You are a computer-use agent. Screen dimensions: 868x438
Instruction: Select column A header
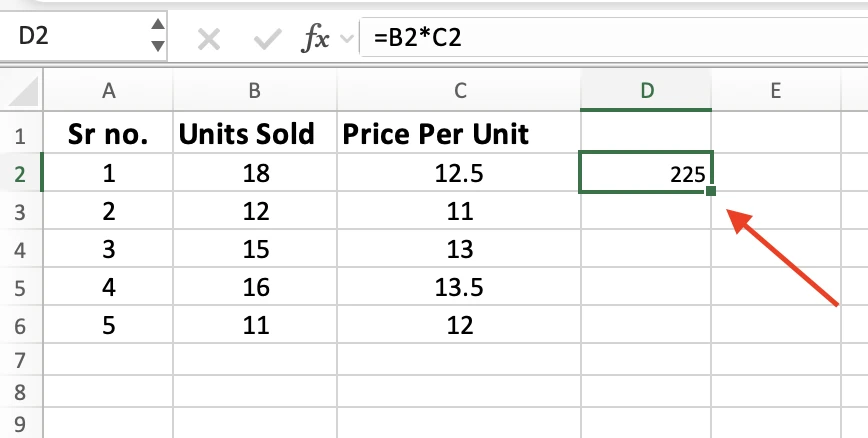click(108, 91)
